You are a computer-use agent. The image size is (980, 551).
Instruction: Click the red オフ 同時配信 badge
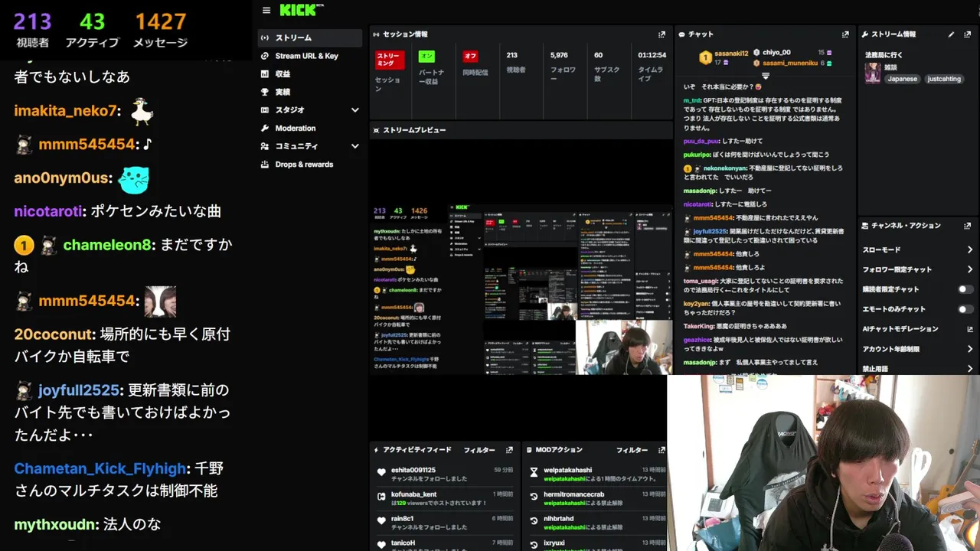[x=470, y=56]
